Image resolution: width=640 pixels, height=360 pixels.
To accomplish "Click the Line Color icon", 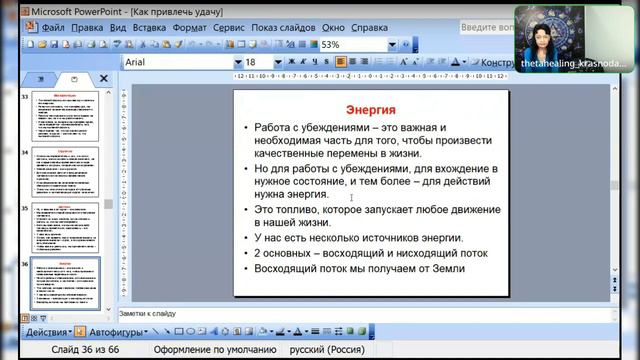I will click(280, 331).
